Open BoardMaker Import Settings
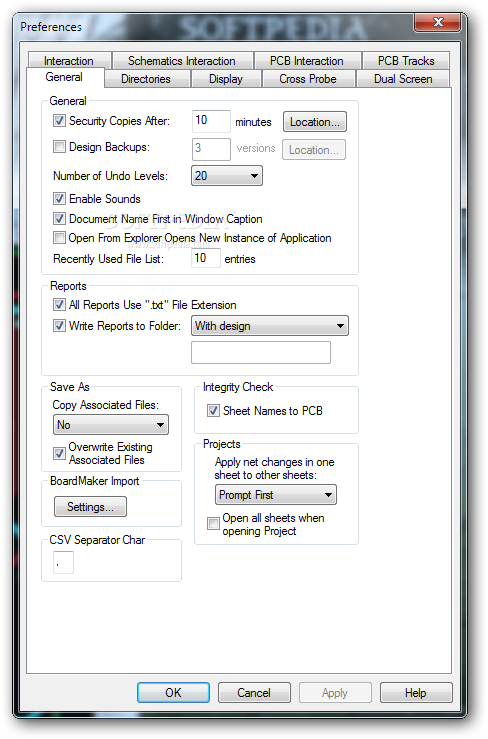 [x=90, y=507]
